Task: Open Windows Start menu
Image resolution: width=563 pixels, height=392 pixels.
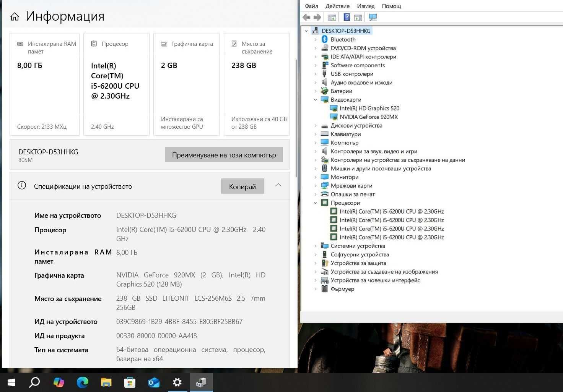Action: point(11,382)
